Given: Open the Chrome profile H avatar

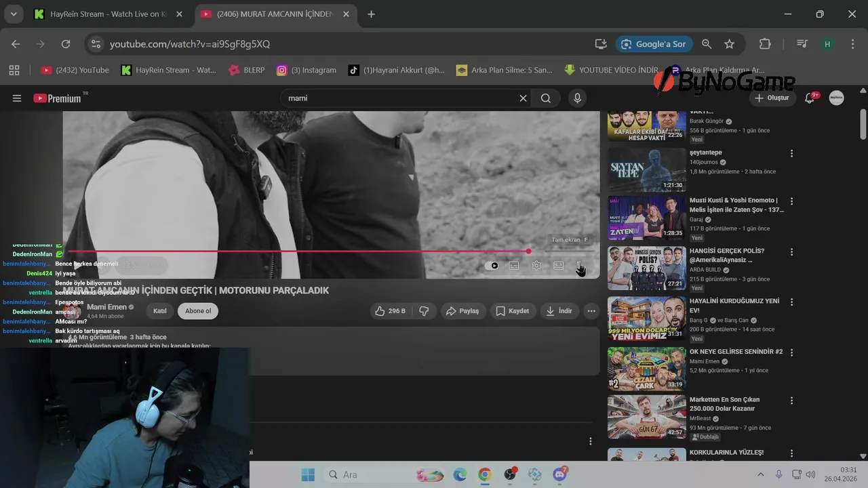Looking at the screenshot, I should click(x=827, y=44).
